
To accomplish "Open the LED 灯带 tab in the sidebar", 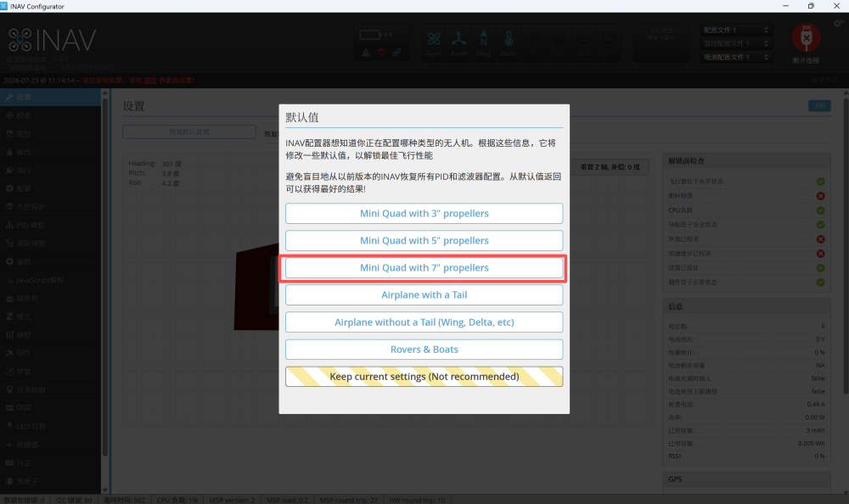I will tap(50, 426).
